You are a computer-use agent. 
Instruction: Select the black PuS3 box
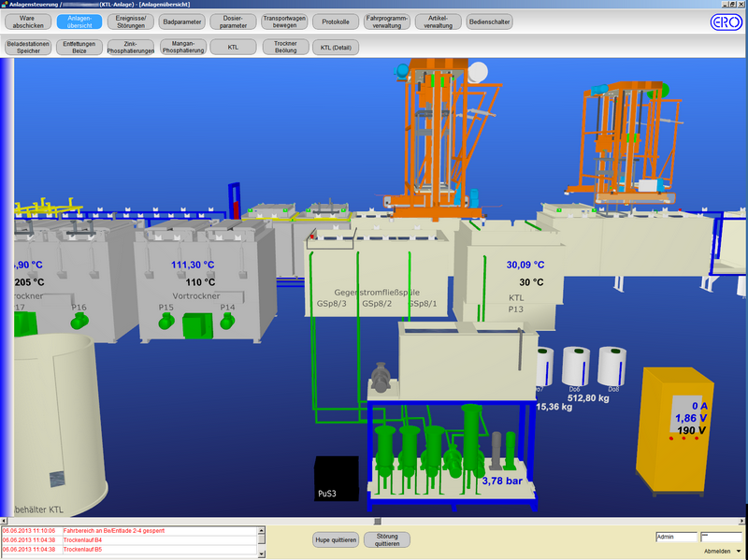pyautogui.click(x=336, y=479)
